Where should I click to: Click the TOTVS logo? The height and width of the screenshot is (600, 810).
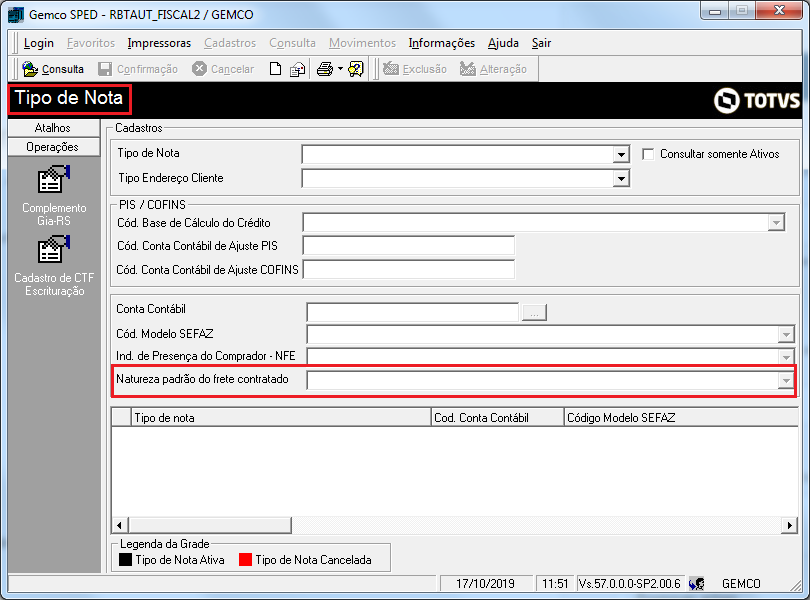point(757,100)
